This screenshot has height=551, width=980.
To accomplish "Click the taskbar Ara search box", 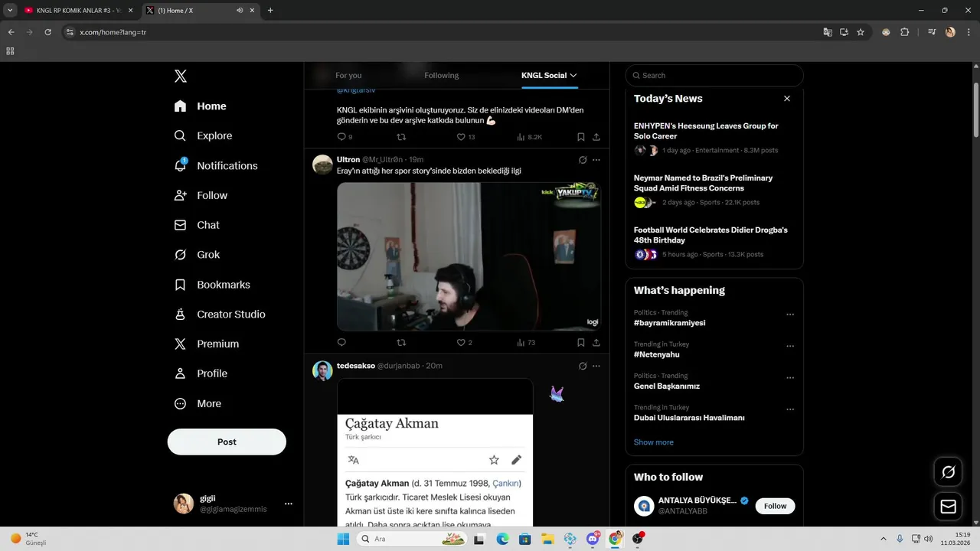I will 413,539.
